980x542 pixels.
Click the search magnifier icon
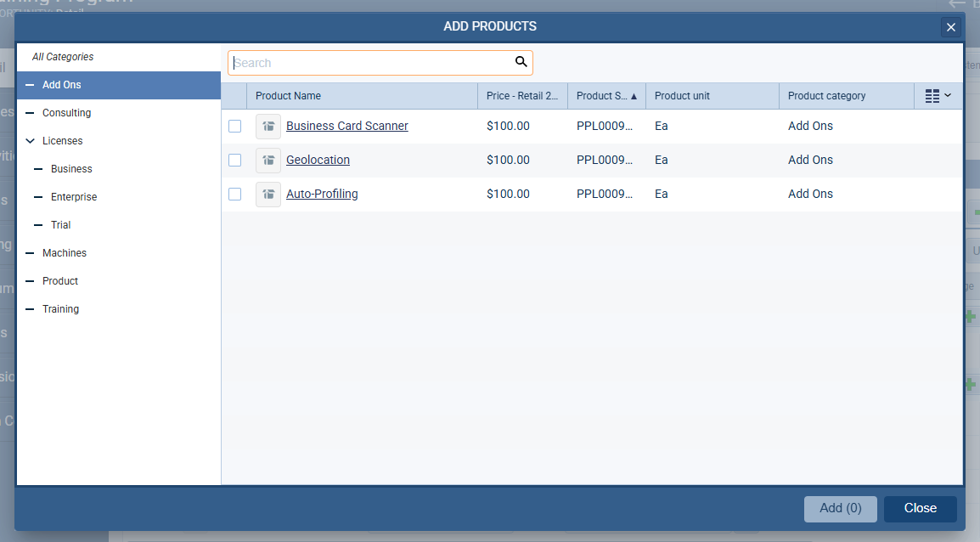pos(521,62)
